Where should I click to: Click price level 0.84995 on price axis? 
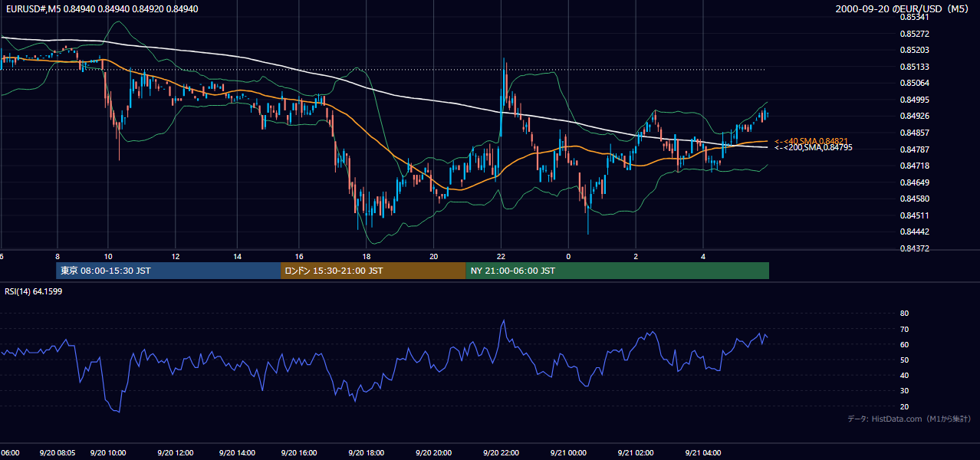click(914, 100)
